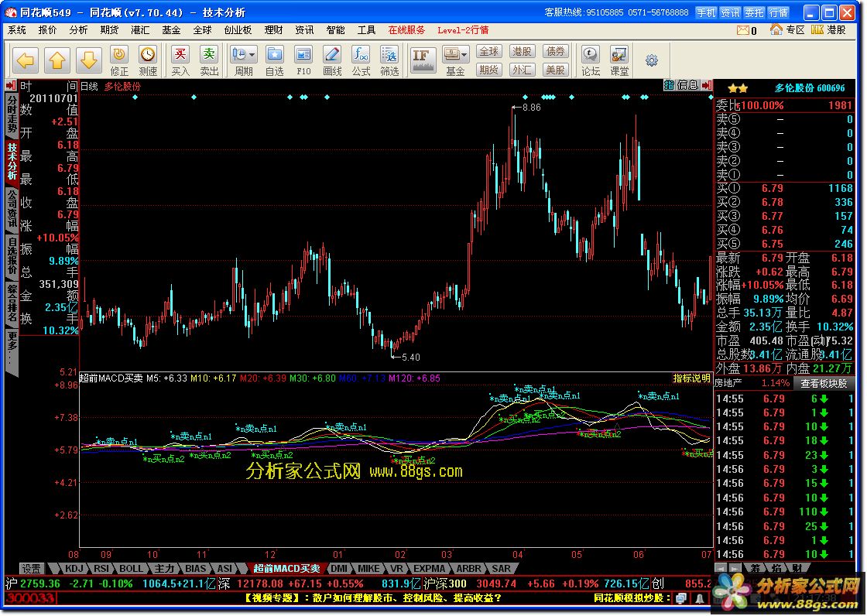Open the 自选 watchlist icon
This screenshot has height=616, width=867.
click(274, 60)
